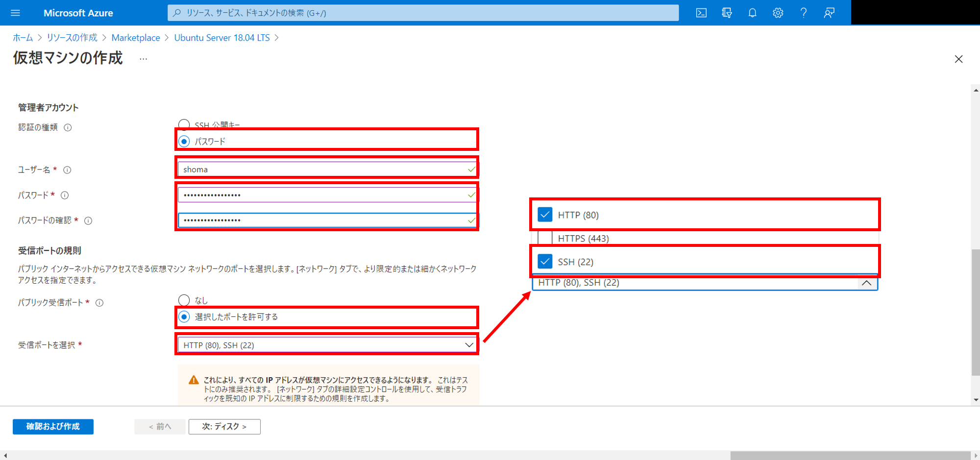Click the info icon next to パスワード
980x460 pixels.
pos(65,195)
